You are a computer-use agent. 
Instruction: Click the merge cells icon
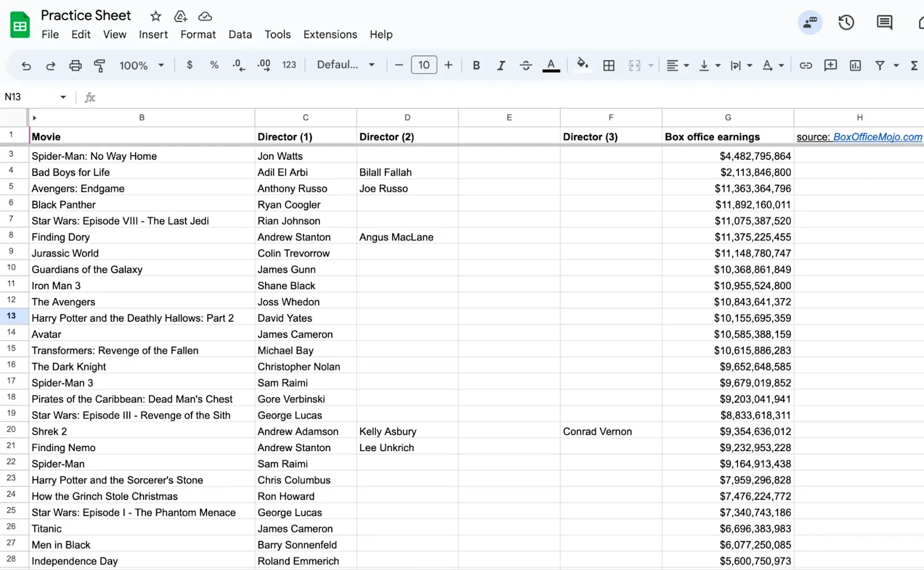634,65
